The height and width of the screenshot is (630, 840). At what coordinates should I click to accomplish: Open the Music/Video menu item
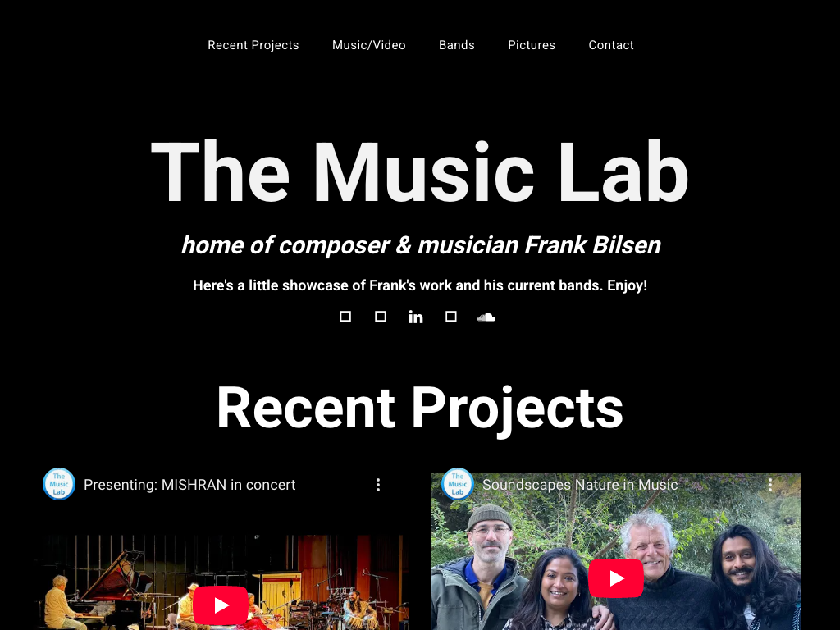click(x=369, y=45)
